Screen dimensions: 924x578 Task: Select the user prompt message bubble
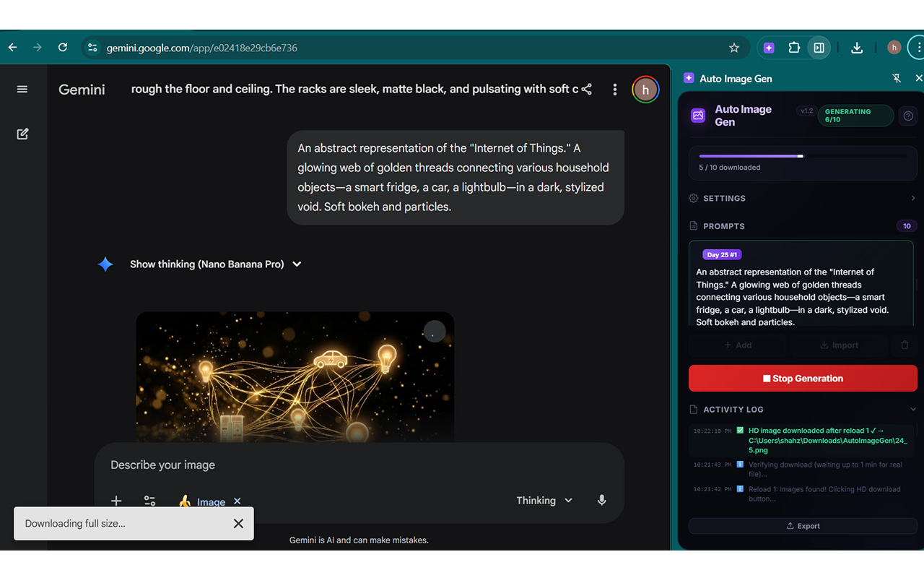pos(456,178)
